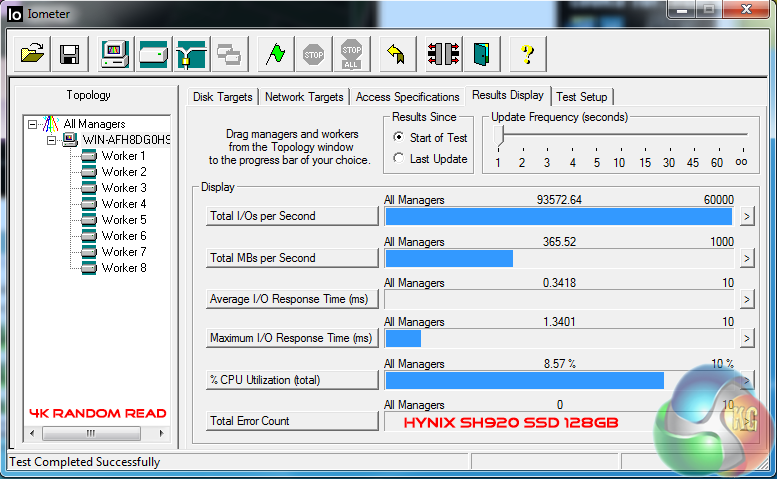Click the 0.3418 response time value

coord(559,283)
